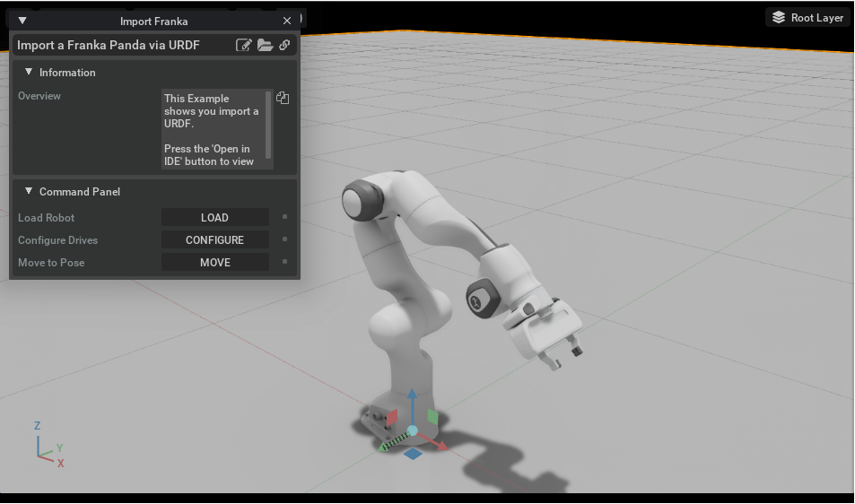The height and width of the screenshot is (504, 855).
Task: Click the blue diamond plane handle
Action: (413, 453)
